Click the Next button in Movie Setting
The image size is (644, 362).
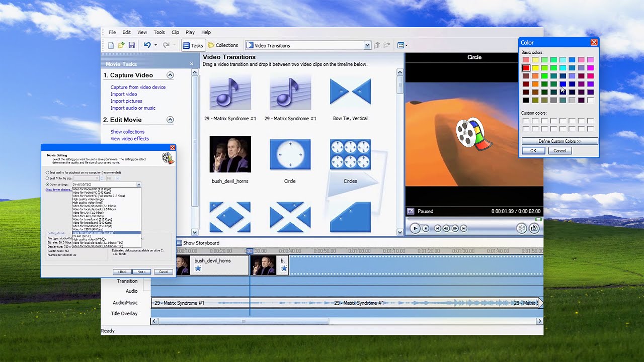point(142,271)
